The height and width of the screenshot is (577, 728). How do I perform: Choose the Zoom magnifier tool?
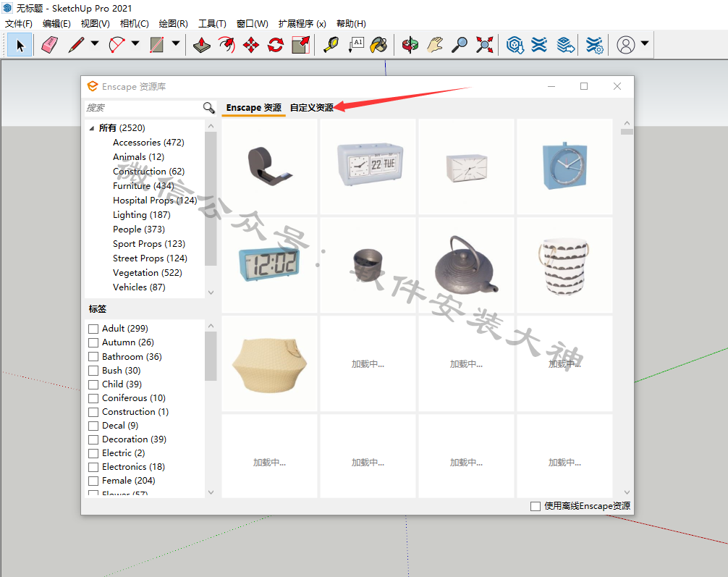point(460,45)
